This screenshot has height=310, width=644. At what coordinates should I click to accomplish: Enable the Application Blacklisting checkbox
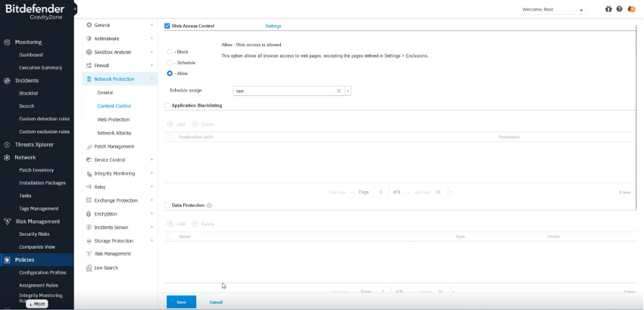pyautogui.click(x=167, y=105)
